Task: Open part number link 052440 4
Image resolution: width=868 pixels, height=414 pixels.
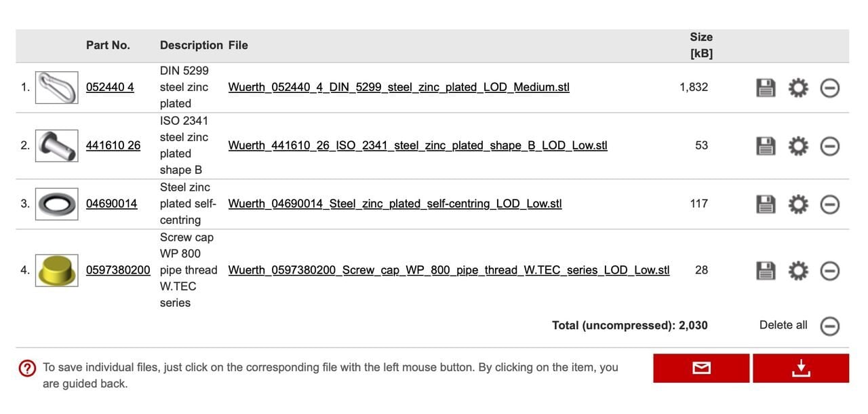Action: click(110, 88)
